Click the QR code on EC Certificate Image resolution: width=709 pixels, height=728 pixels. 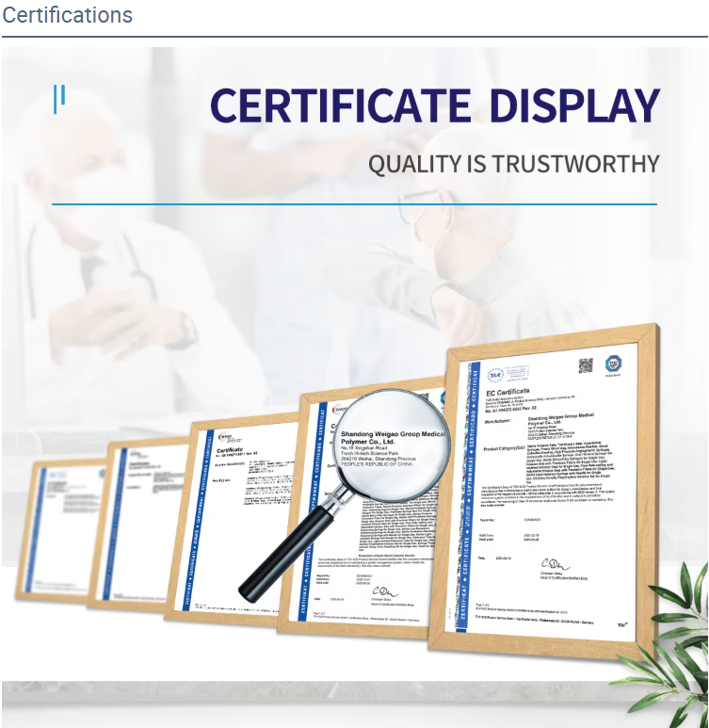tap(586, 365)
